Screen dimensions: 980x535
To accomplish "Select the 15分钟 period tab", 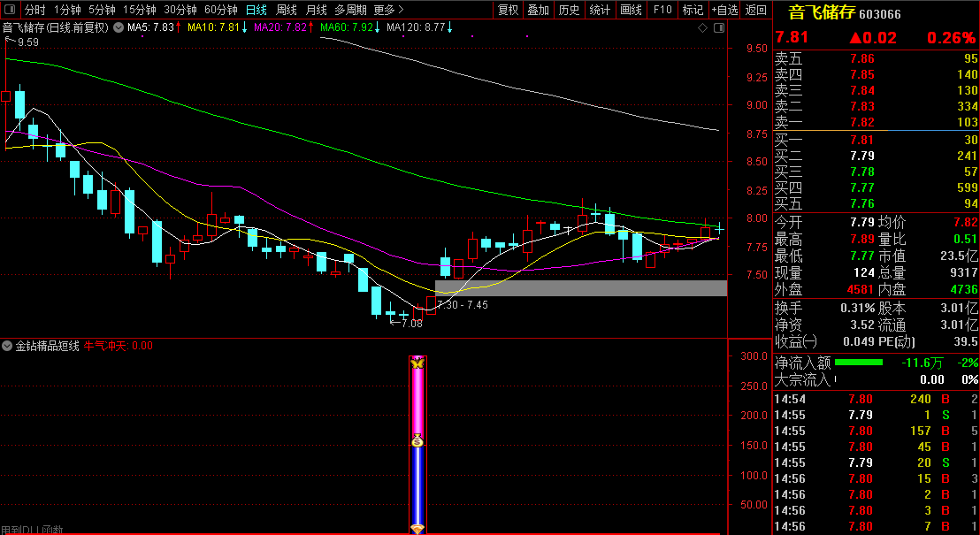I will (x=139, y=10).
